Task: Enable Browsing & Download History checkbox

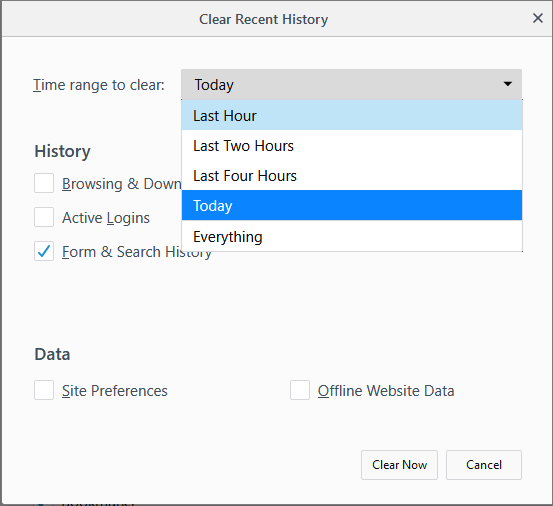Action: [44, 183]
